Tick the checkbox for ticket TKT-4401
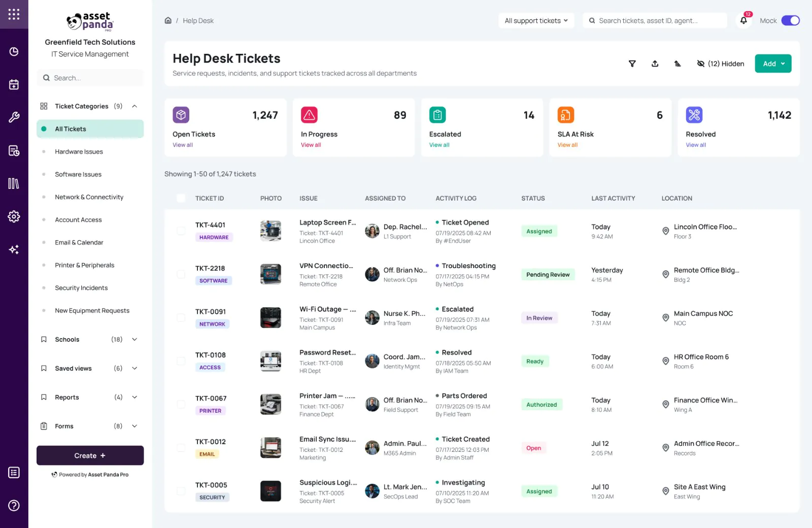 click(181, 231)
